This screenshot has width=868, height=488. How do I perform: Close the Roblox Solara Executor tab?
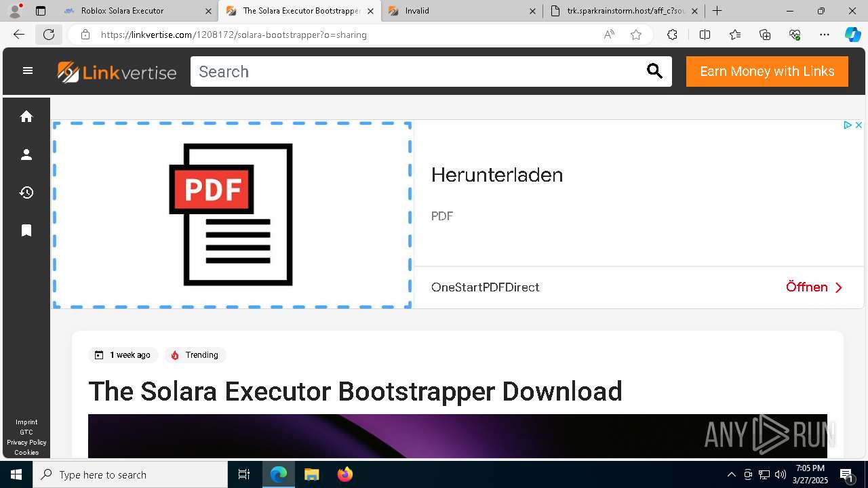(x=208, y=11)
